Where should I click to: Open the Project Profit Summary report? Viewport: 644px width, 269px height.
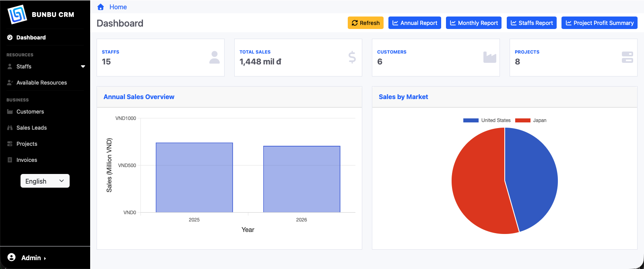[599, 23]
